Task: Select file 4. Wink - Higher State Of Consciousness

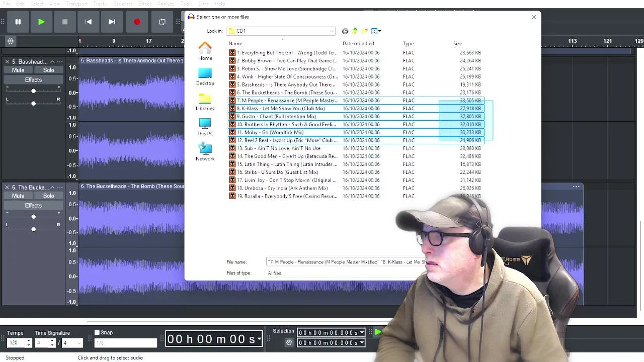Action: [284, 76]
